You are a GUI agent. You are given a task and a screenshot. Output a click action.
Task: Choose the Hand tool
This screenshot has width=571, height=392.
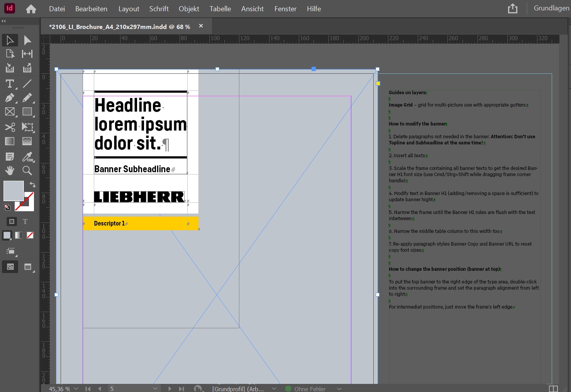point(10,170)
